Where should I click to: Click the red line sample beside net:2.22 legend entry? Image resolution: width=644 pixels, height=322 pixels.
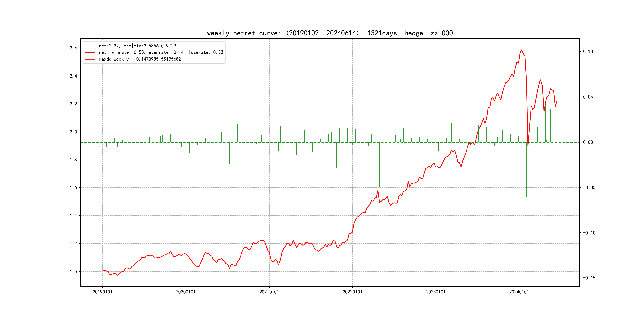pos(90,46)
